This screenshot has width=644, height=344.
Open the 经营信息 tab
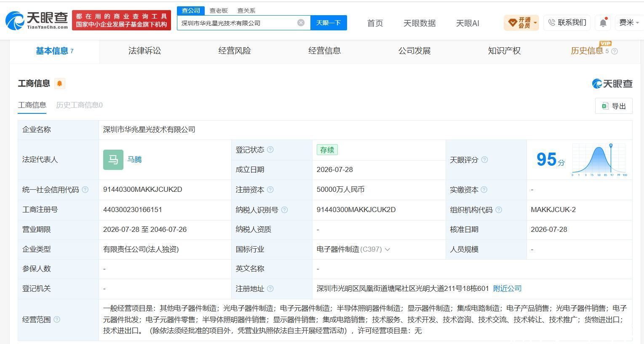[324, 51]
